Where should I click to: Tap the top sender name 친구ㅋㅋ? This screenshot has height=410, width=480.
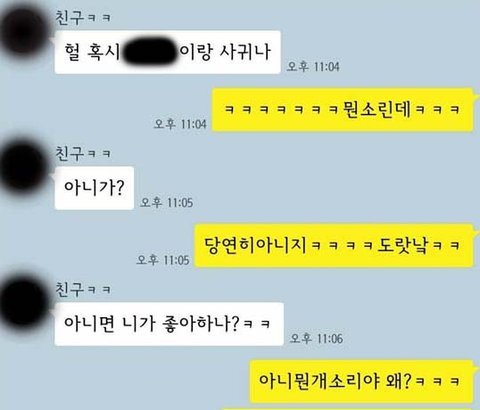83,17
